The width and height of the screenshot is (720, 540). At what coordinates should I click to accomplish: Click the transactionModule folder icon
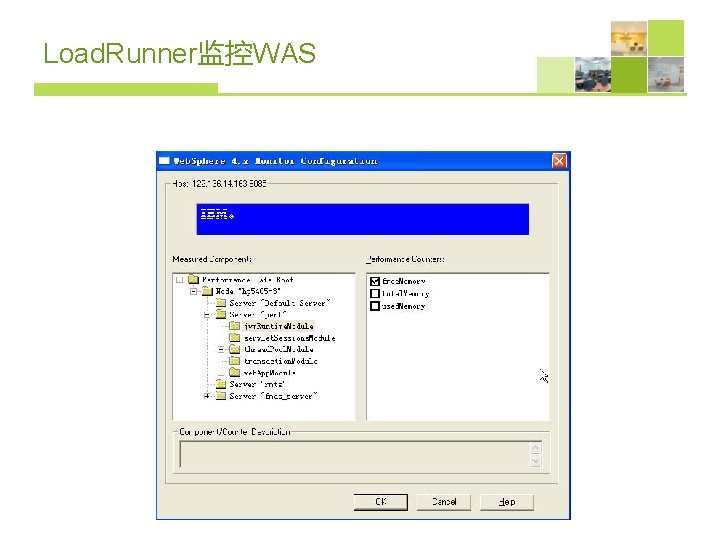235,361
